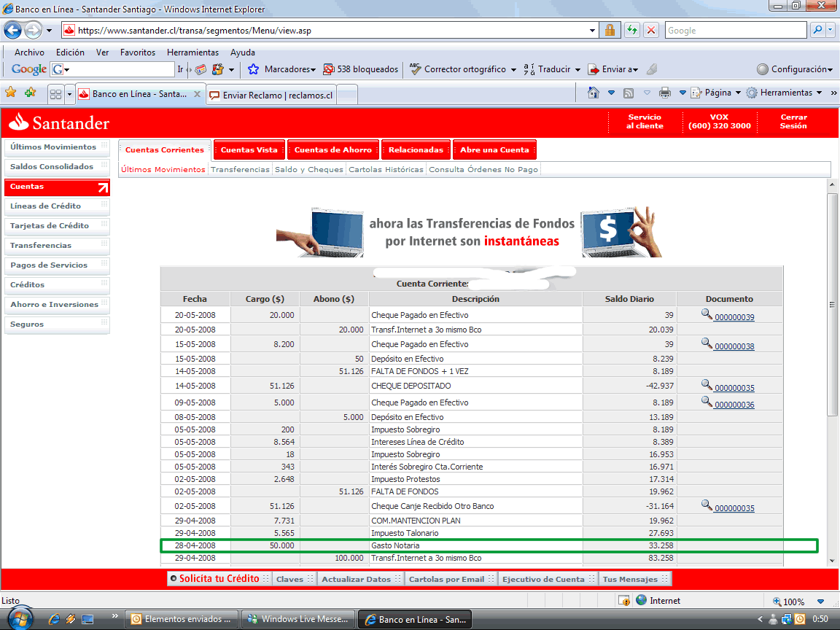The height and width of the screenshot is (630, 840).
Task: Expand the print options dropdown arrow
Action: point(682,93)
